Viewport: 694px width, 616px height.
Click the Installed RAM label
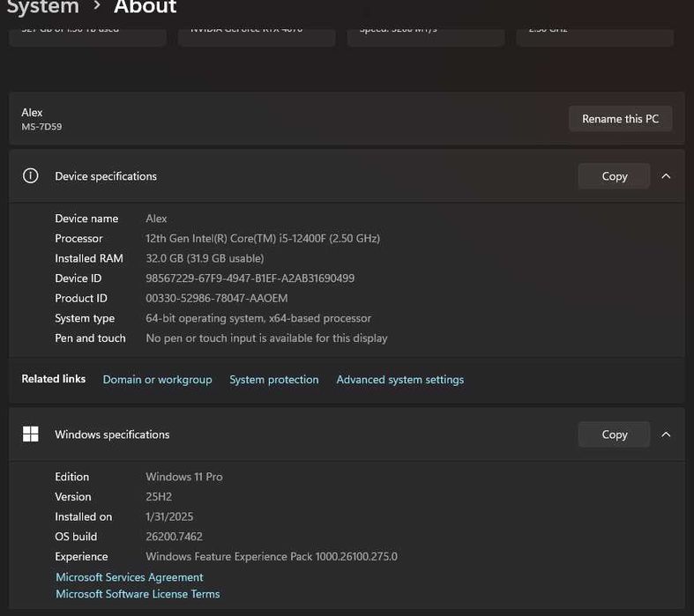tap(89, 258)
